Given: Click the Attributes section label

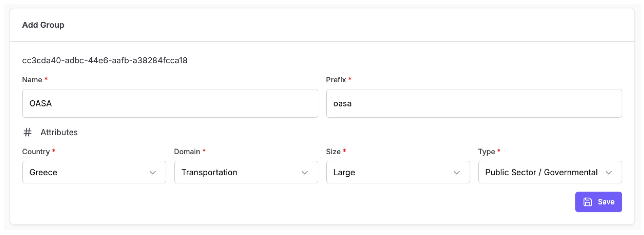Looking at the screenshot, I should click(x=59, y=132).
